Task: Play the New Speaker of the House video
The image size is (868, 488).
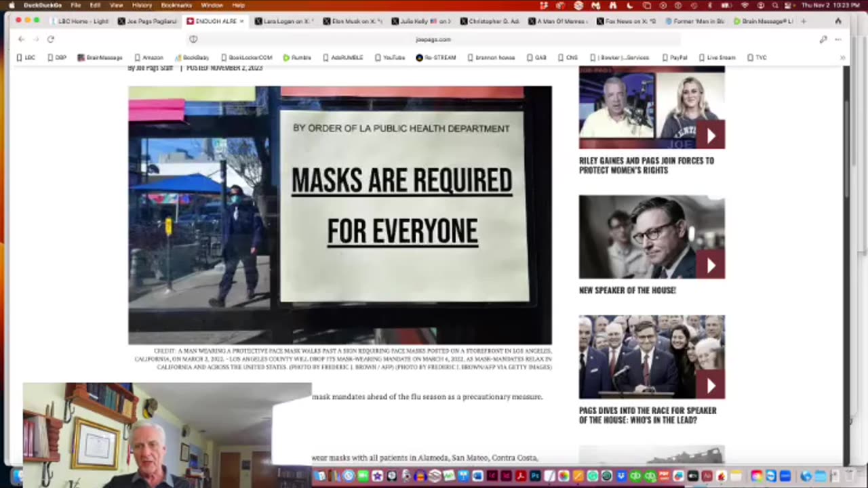Action: coord(711,266)
